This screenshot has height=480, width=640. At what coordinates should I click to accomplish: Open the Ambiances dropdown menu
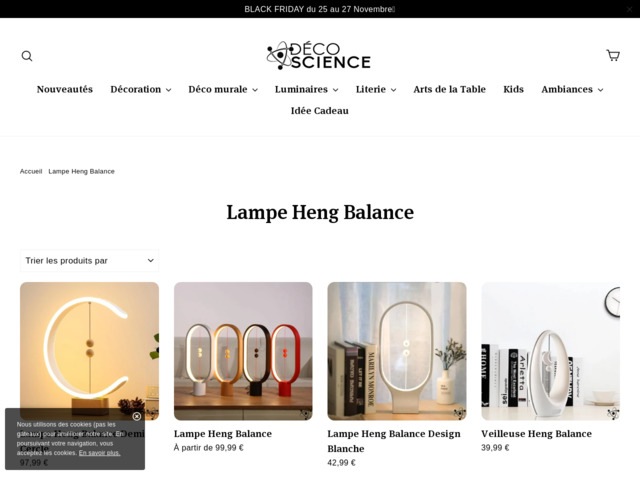(x=572, y=89)
